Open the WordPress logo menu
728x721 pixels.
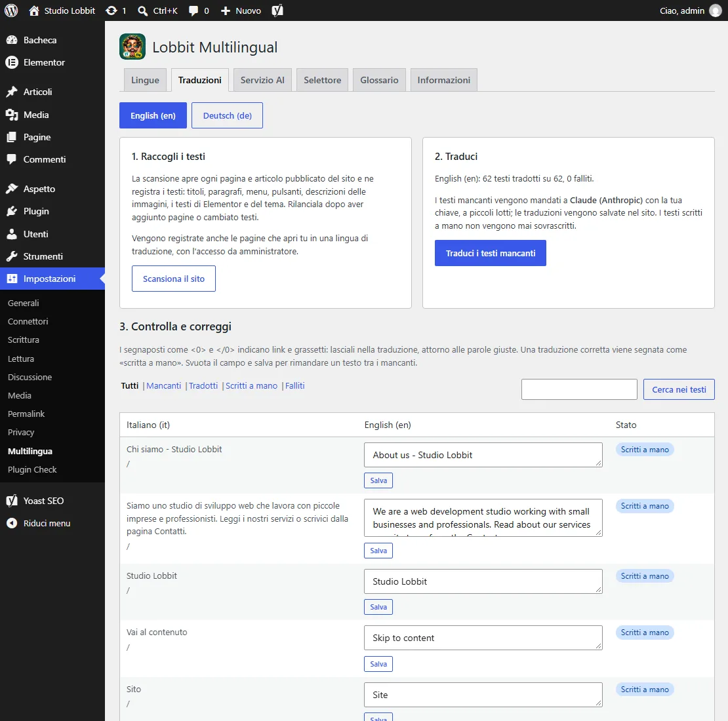tap(11, 10)
